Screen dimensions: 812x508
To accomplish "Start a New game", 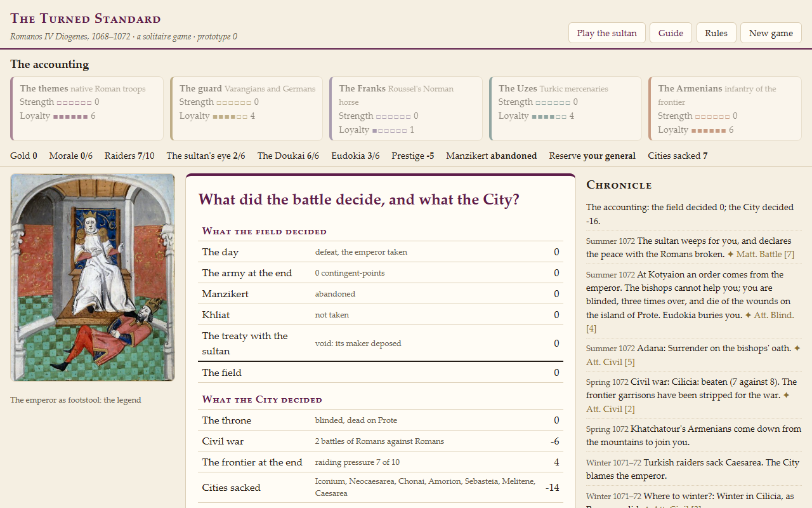I will (771, 33).
